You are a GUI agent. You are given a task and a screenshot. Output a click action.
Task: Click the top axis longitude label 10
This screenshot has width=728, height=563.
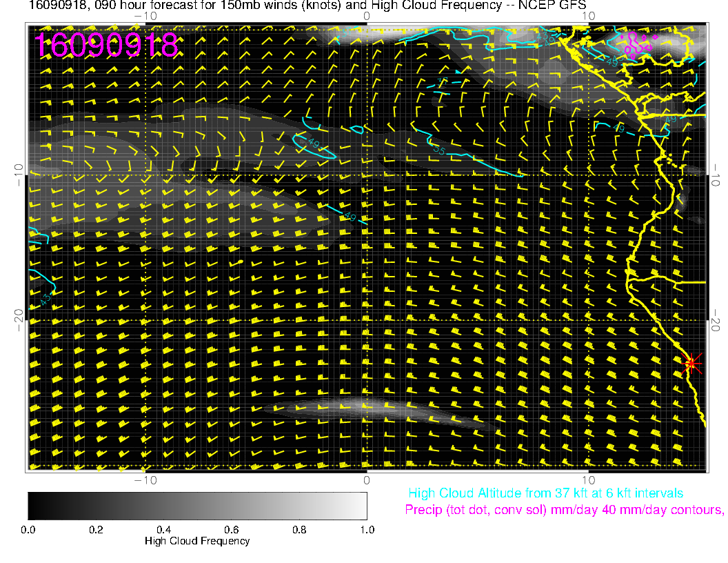(x=588, y=16)
